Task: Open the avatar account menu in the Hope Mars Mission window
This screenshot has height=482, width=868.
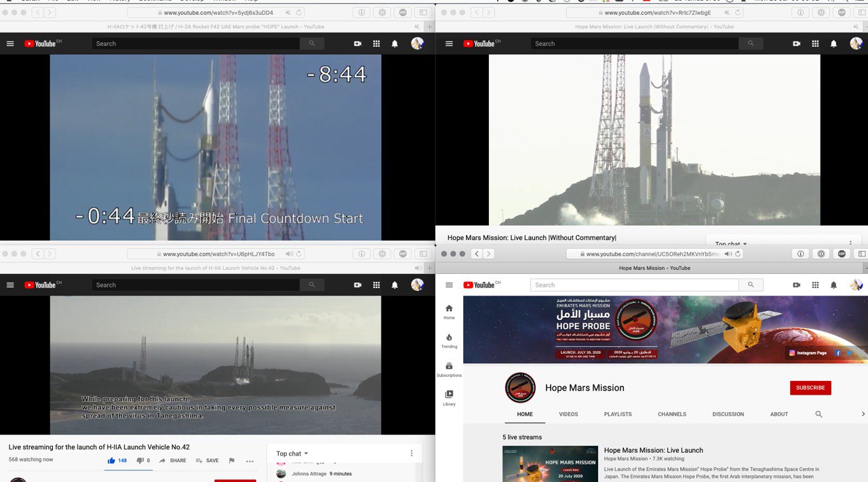Action: tap(856, 285)
